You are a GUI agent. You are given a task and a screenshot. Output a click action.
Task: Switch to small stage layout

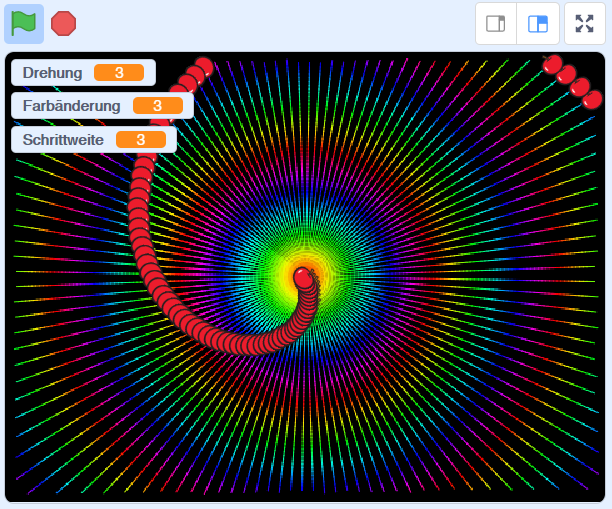tap(496, 24)
